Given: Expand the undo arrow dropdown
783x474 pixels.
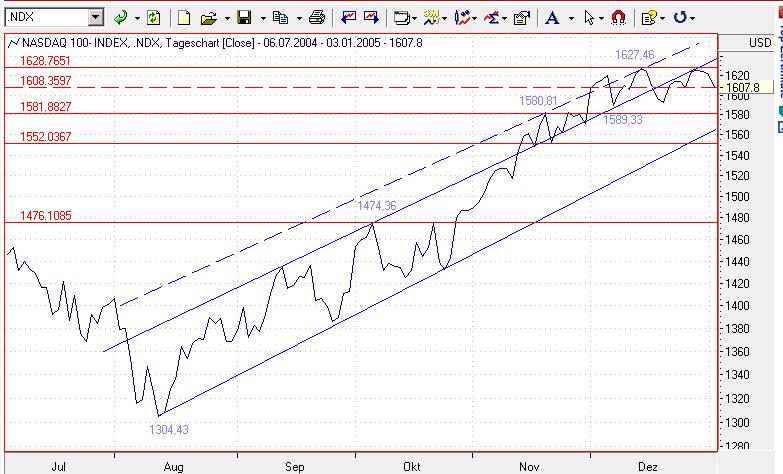Looking at the screenshot, I should tap(693, 18).
